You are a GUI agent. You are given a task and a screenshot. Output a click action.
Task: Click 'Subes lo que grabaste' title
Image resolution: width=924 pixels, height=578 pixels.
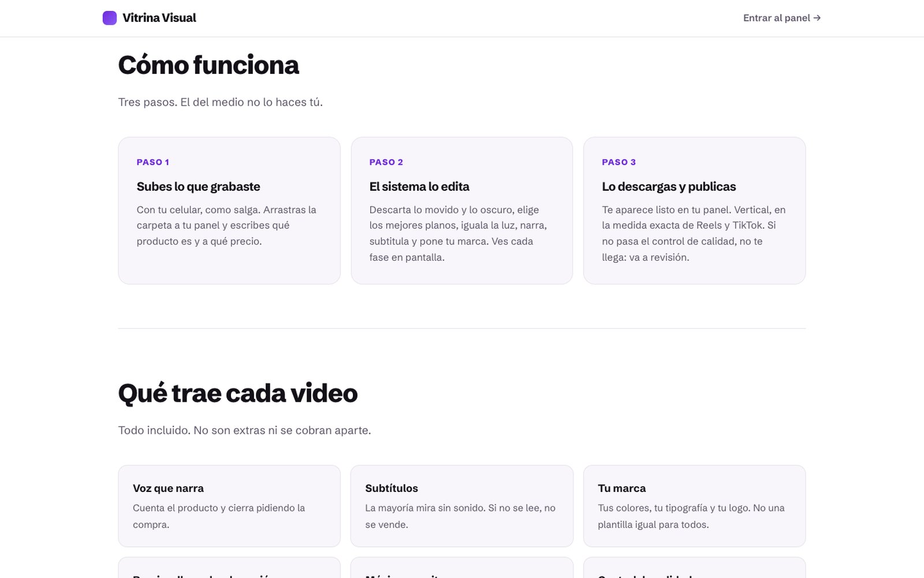[x=199, y=187]
